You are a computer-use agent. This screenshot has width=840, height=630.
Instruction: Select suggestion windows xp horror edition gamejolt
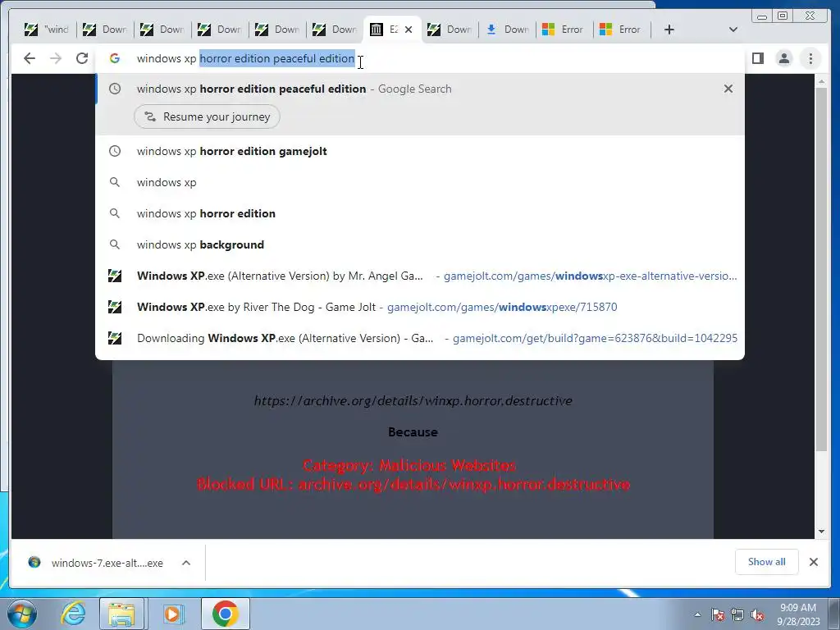pos(420,151)
